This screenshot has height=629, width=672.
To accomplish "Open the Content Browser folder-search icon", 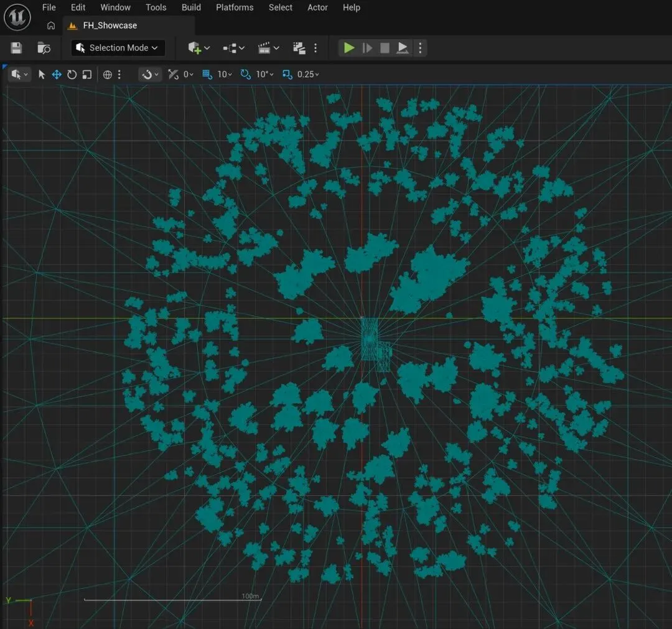I will click(x=44, y=48).
